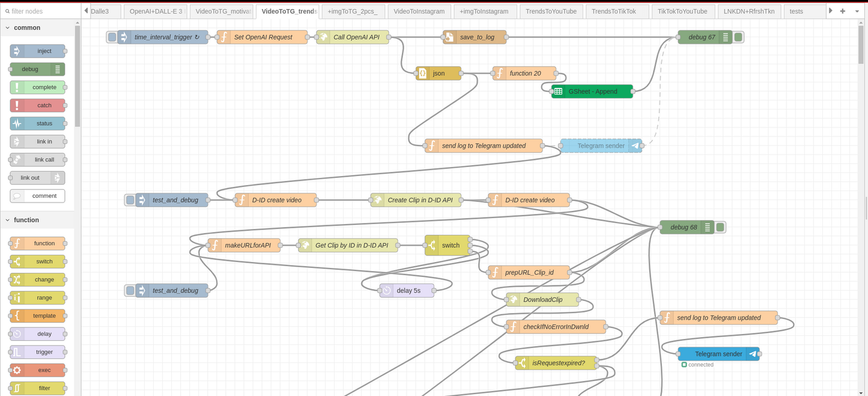
Task: Click the catch node in palette
Action: coord(37,105)
